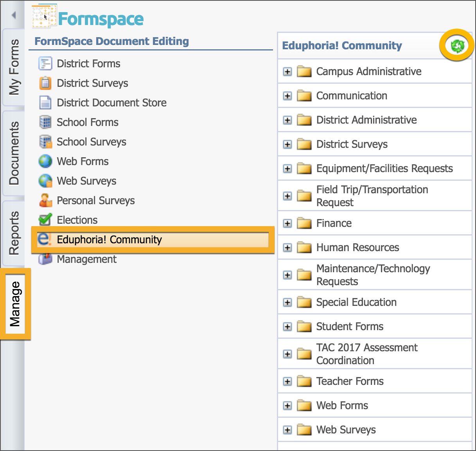This screenshot has width=476, height=451.
Task: Expand the District Administrative folder
Action: click(x=287, y=120)
